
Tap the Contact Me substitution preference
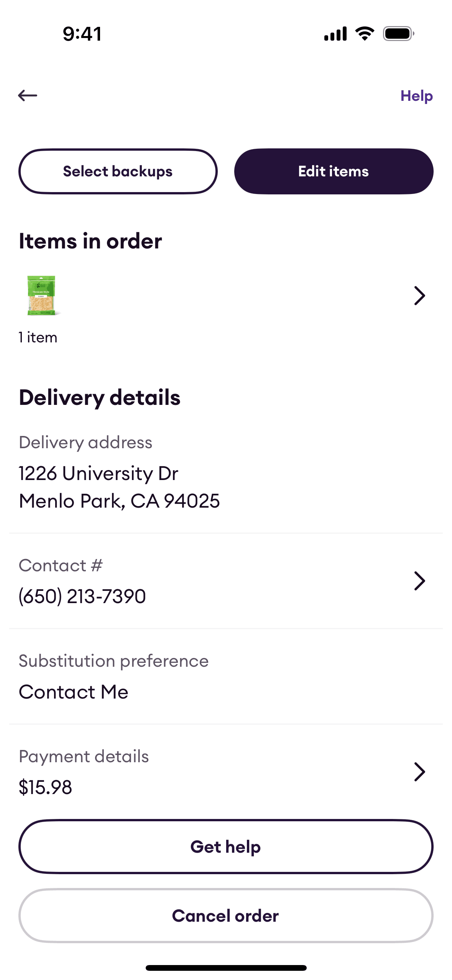pyautogui.click(x=74, y=692)
